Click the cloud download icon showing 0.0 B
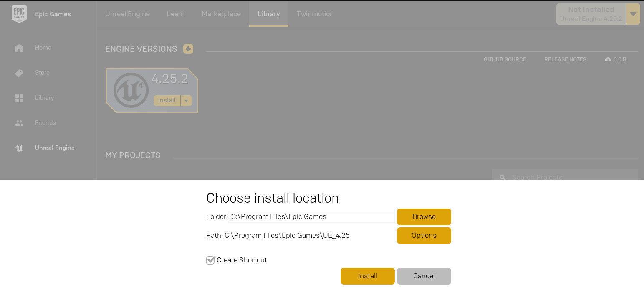 click(x=608, y=59)
